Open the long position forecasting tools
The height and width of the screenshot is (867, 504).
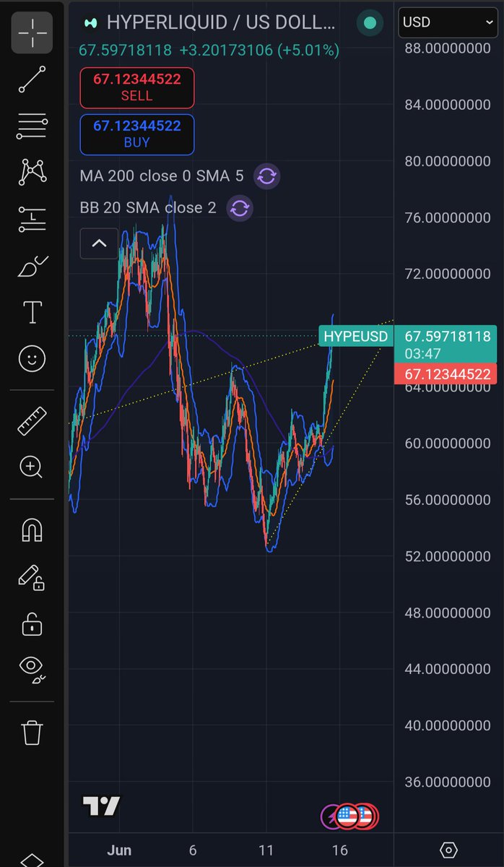[x=32, y=219]
